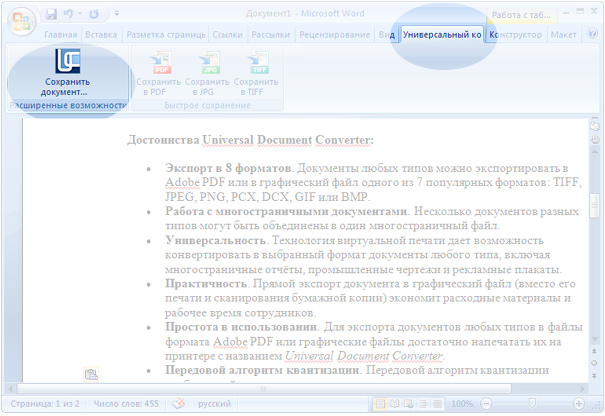
Task: Open the Вид tab
Action: (387, 35)
